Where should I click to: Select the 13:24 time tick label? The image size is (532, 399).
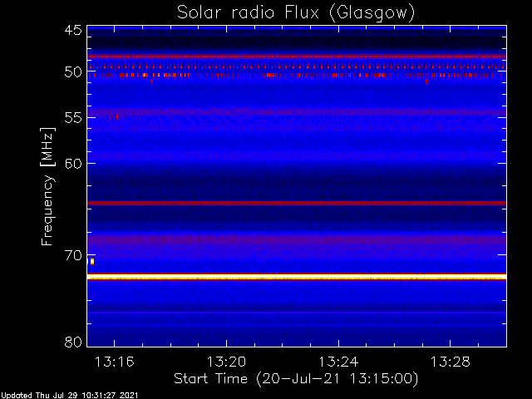338,362
